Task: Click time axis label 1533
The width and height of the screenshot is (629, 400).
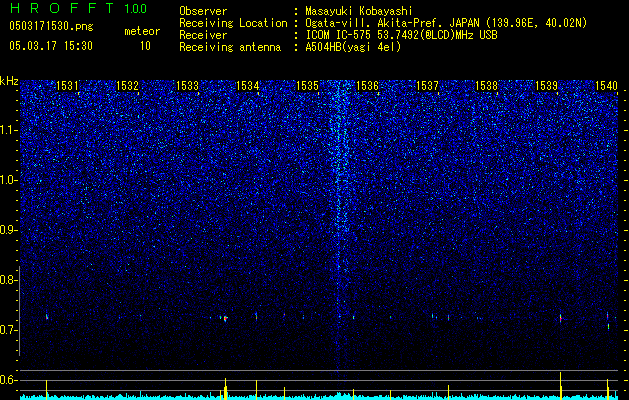Action: click(187, 85)
